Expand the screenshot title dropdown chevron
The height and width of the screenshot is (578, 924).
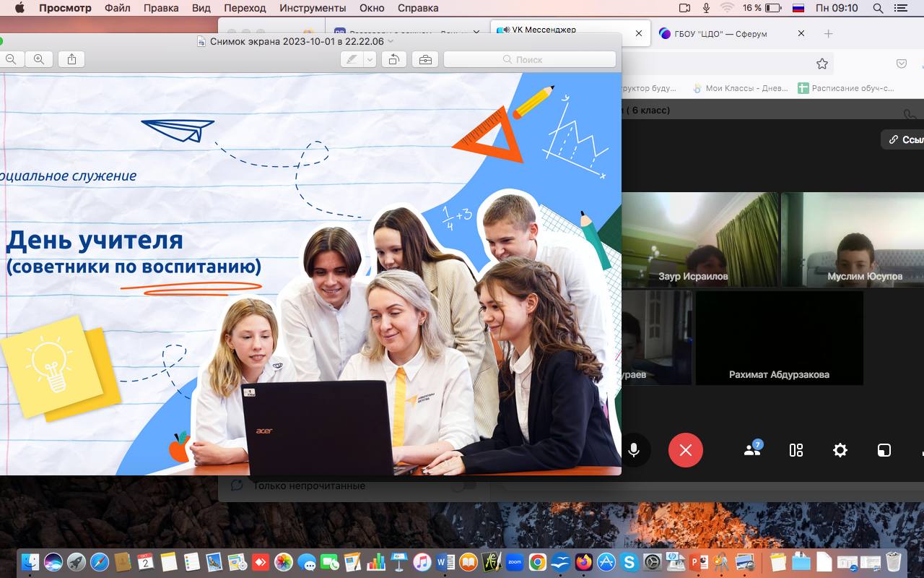[391, 42]
